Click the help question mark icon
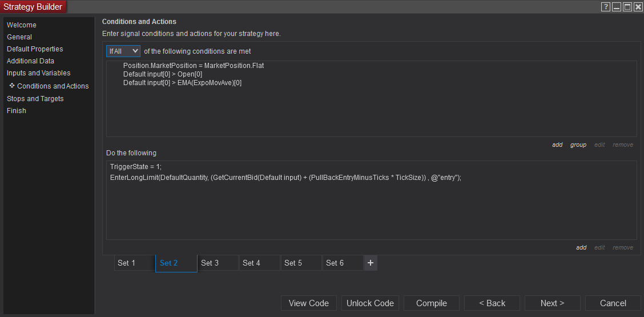Image resolution: width=644 pixels, height=317 pixels. point(606,7)
